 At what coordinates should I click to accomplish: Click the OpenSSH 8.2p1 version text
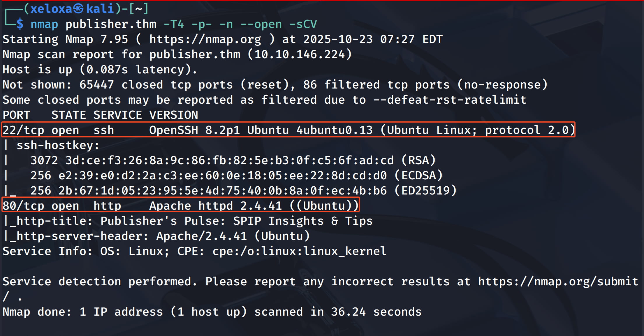194,130
